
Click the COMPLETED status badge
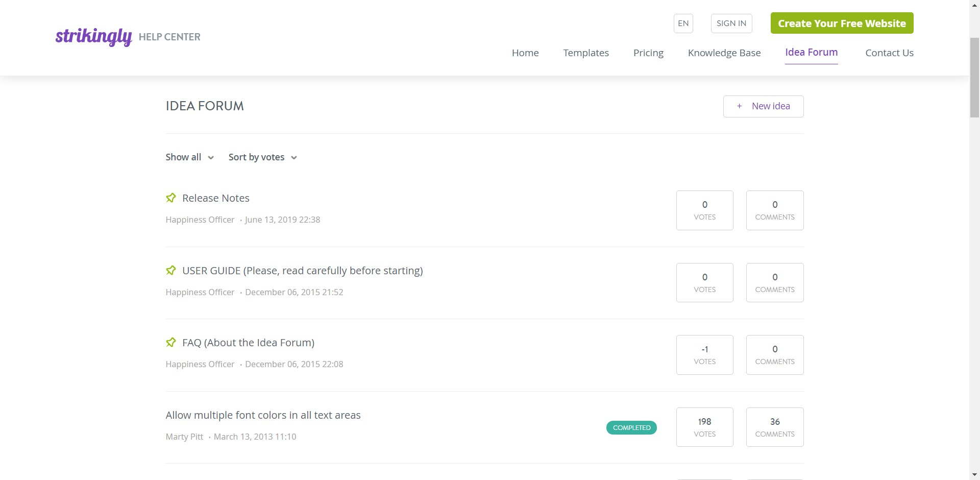(x=631, y=427)
